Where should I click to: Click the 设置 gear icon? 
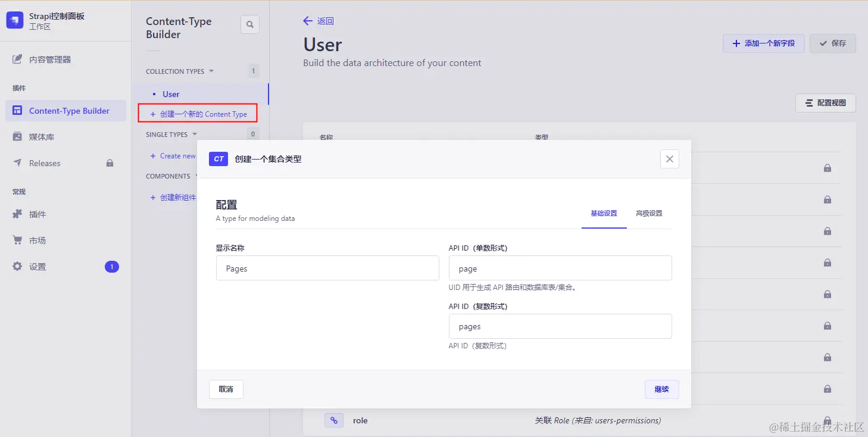click(17, 267)
